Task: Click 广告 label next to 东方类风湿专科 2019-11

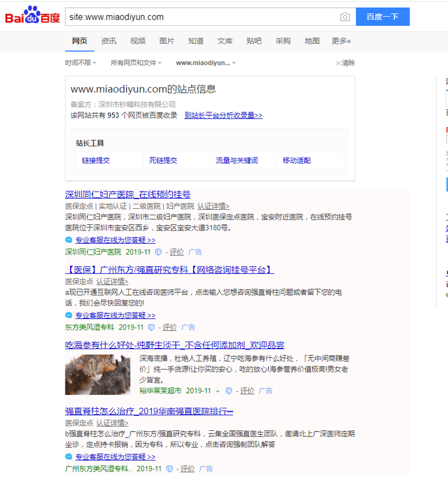Action: point(188,327)
